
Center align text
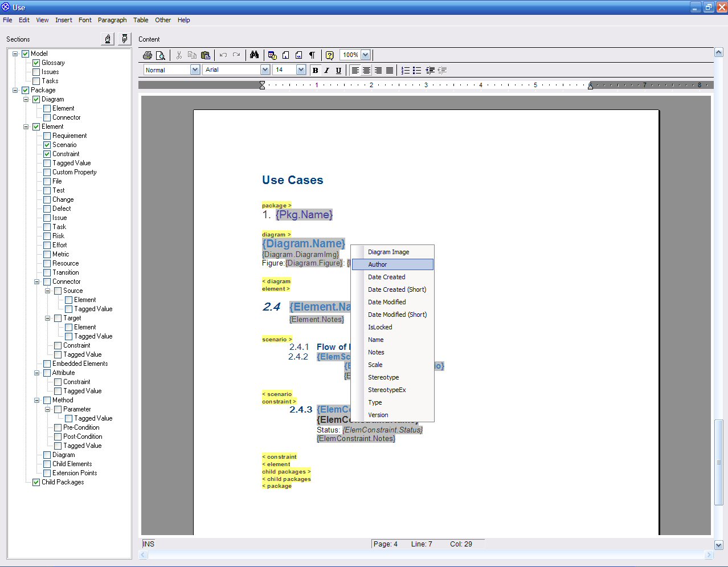point(367,70)
